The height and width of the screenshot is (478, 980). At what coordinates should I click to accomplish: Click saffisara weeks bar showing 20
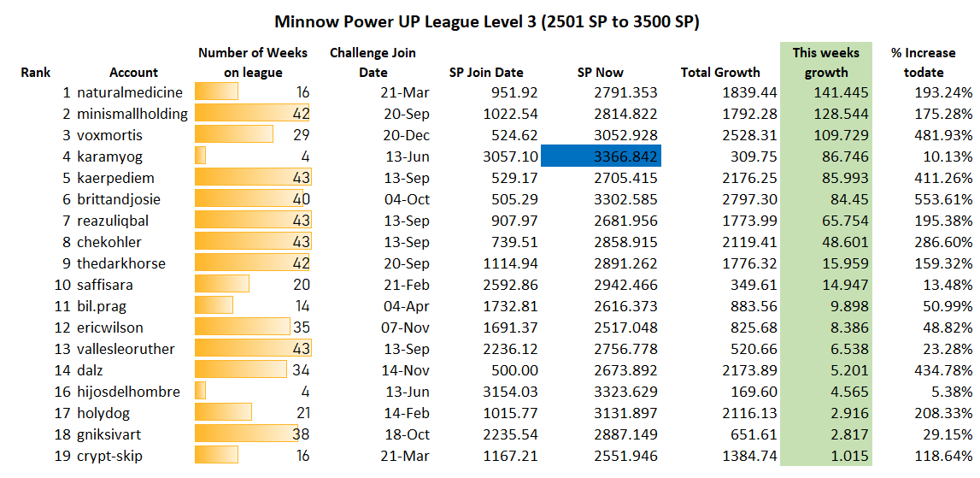tap(222, 284)
